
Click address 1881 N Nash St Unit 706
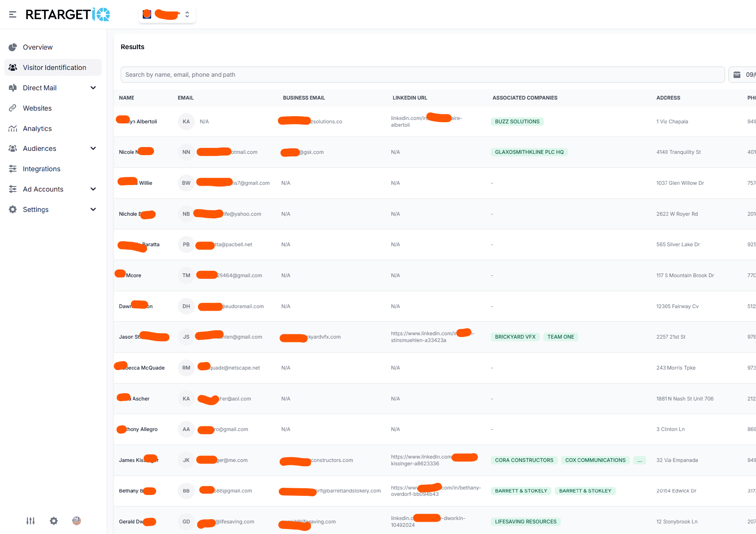(685, 399)
